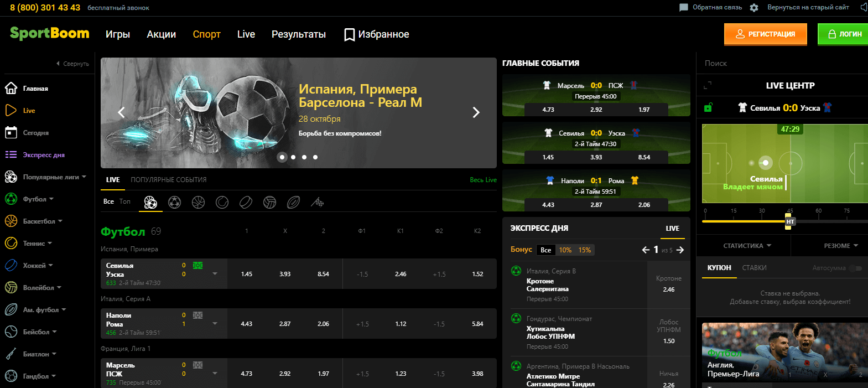Viewport: 868px width, 388px height.
Task: Open the Главная home icon in sidebar
Action: (x=11, y=88)
